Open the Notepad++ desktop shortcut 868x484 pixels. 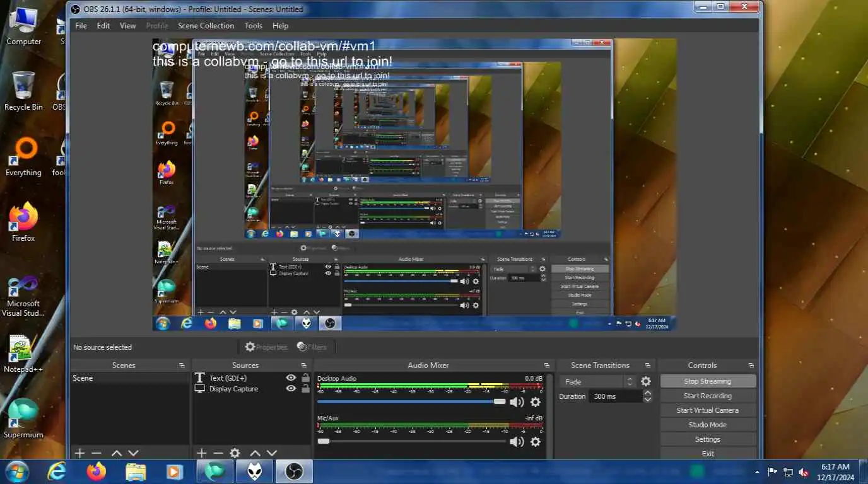click(23, 354)
